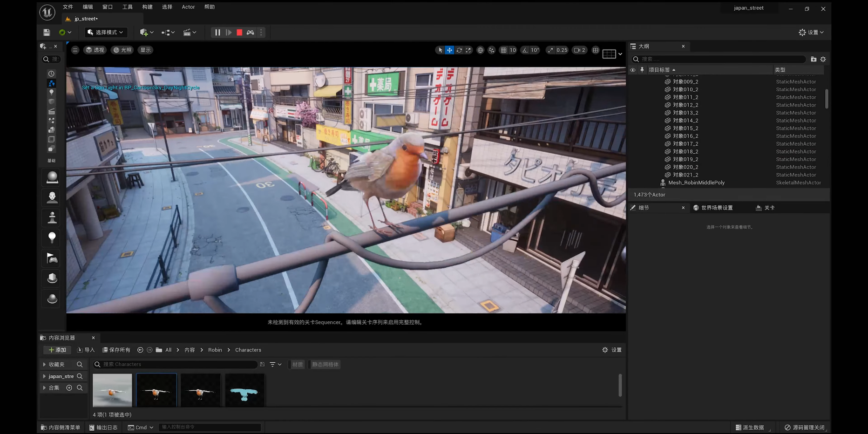Expand the japan_stre folder tree
The height and width of the screenshot is (434, 868).
pos(44,376)
